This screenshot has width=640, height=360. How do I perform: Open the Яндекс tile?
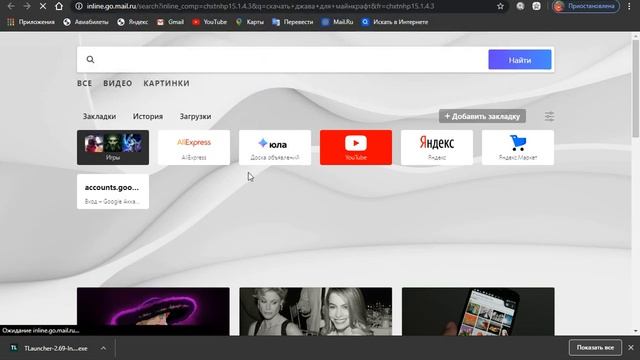(x=437, y=147)
